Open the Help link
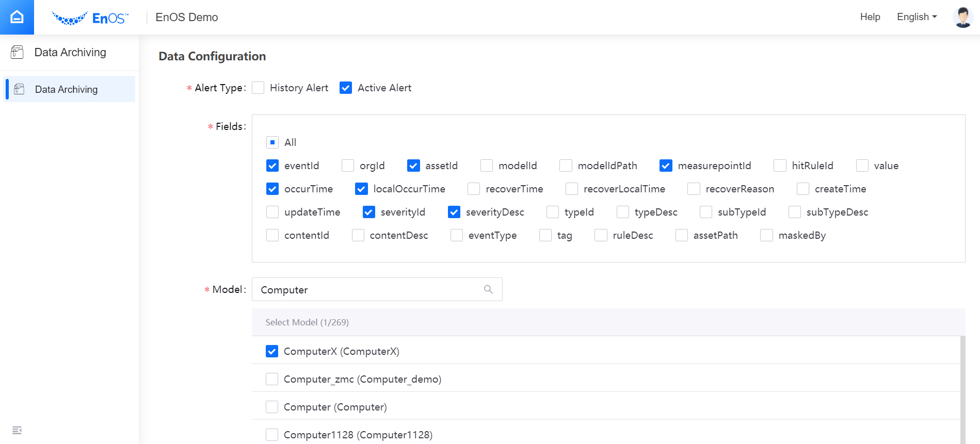 tap(870, 17)
